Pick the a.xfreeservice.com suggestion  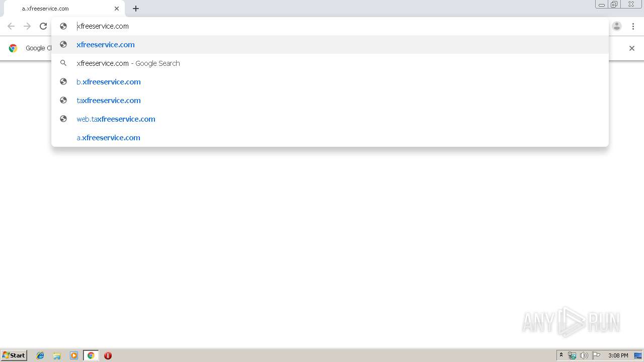coord(330,138)
